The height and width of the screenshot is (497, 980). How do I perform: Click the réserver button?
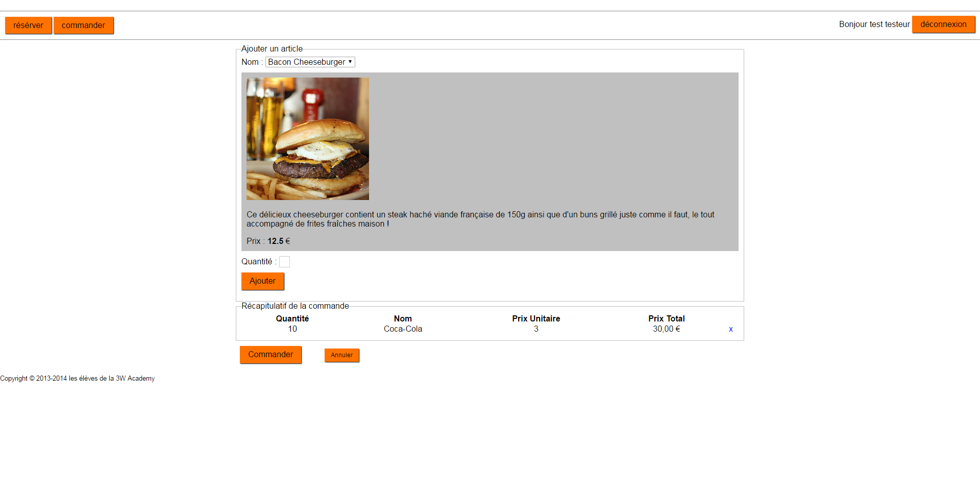click(29, 26)
